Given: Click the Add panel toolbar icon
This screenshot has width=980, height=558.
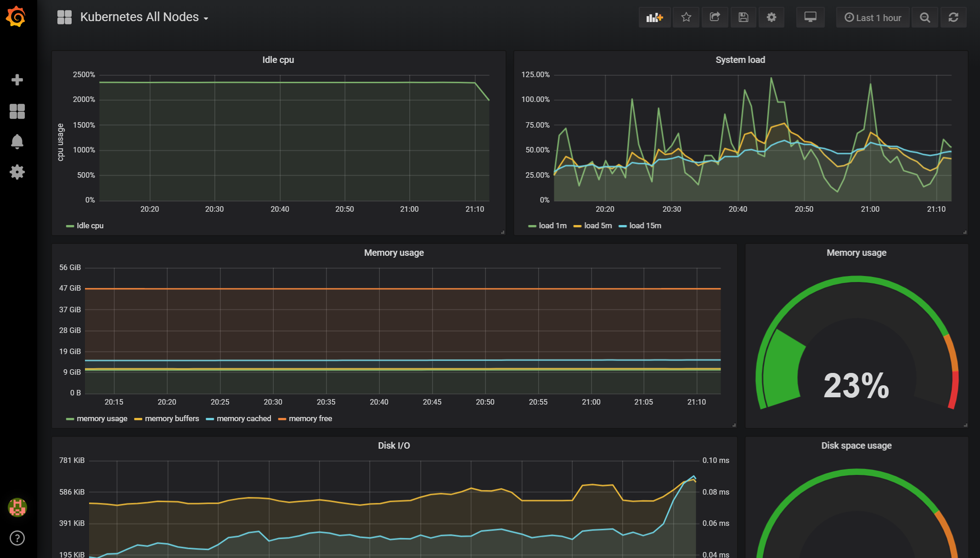Looking at the screenshot, I should pyautogui.click(x=654, y=17).
